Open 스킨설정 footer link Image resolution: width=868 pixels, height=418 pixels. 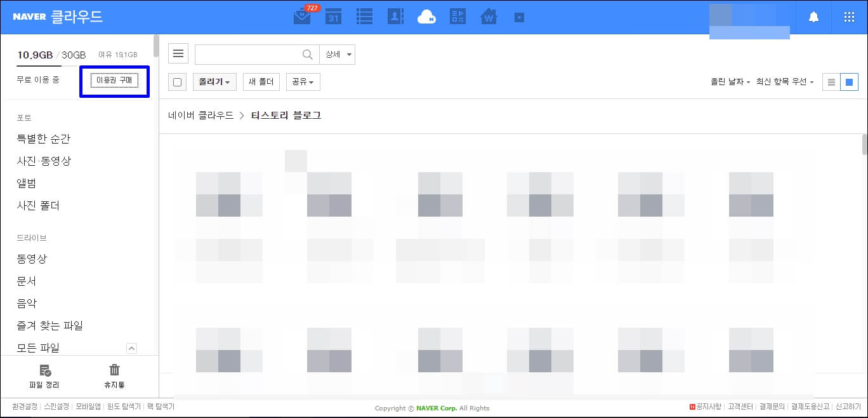[x=56, y=407]
